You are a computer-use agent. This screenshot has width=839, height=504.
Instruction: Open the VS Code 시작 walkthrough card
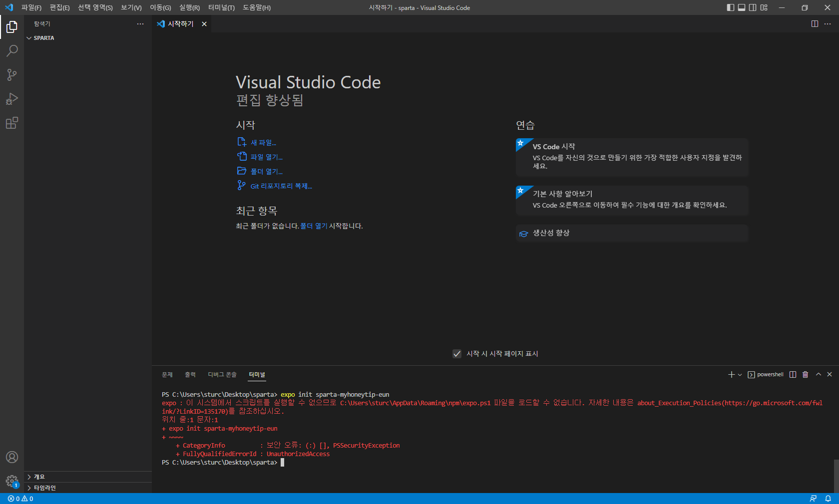pyautogui.click(x=632, y=157)
